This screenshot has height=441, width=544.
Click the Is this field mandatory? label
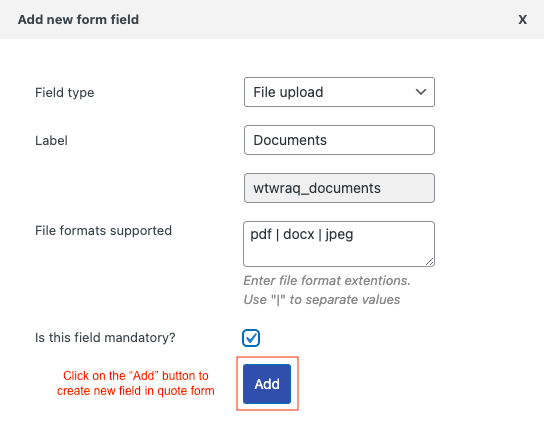pos(105,338)
